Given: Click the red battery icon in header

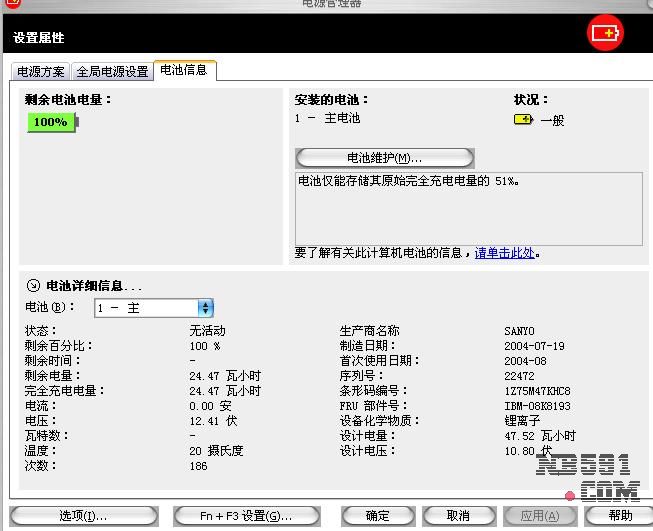Looking at the screenshot, I should tap(604, 33).
